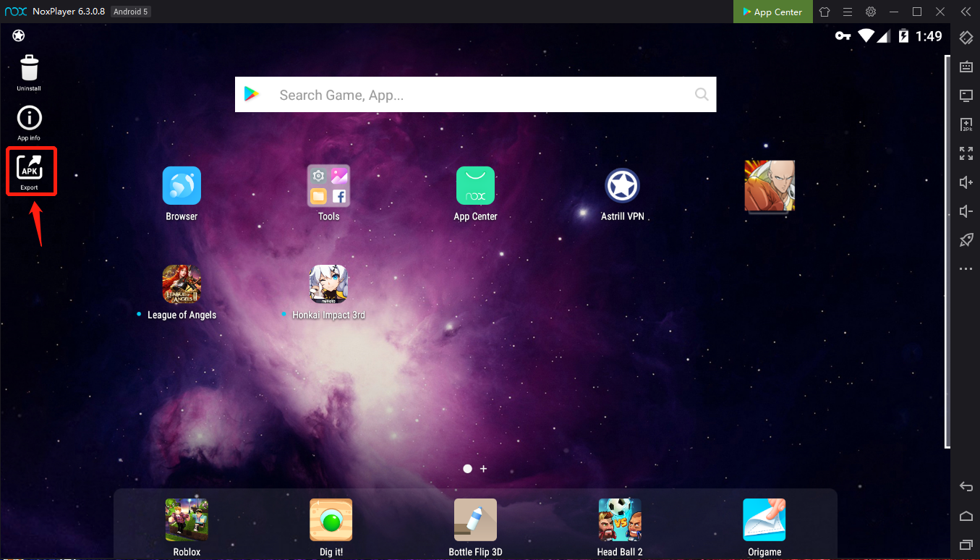The image size is (980, 560).
Task: Click the Search Game, App field
Action: 475,94
